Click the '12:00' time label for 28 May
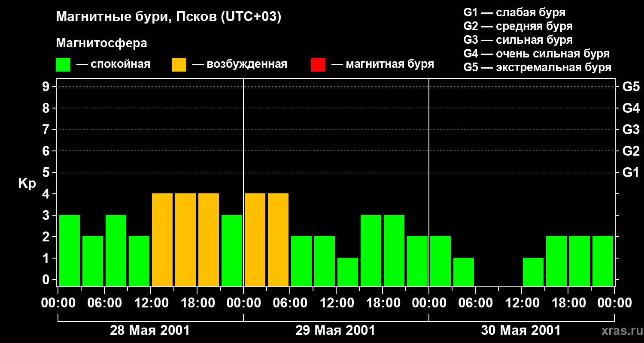The height and width of the screenshot is (343, 644). (151, 303)
